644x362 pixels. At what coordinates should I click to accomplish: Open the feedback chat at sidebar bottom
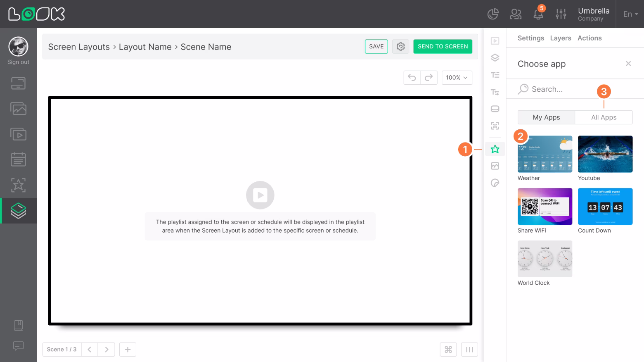pyautogui.click(x=18, y=346)
